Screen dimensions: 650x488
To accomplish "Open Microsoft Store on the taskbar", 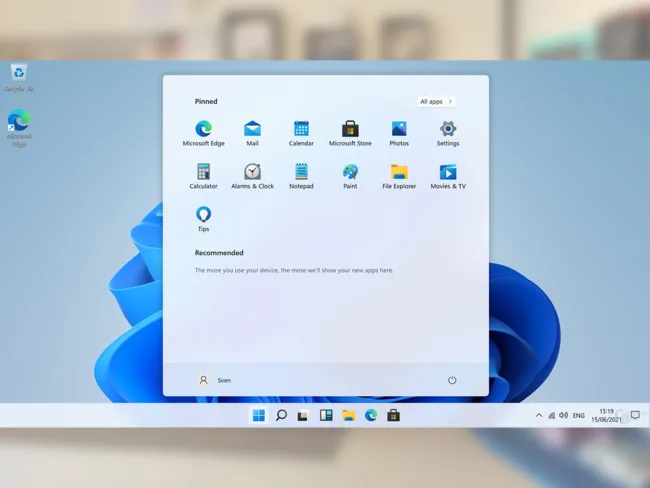I will pos(393,415).
